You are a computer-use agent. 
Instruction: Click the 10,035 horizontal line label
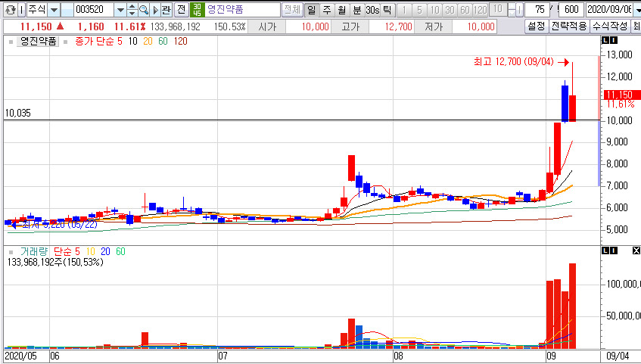pyautogui.click(x=17, y=114)
